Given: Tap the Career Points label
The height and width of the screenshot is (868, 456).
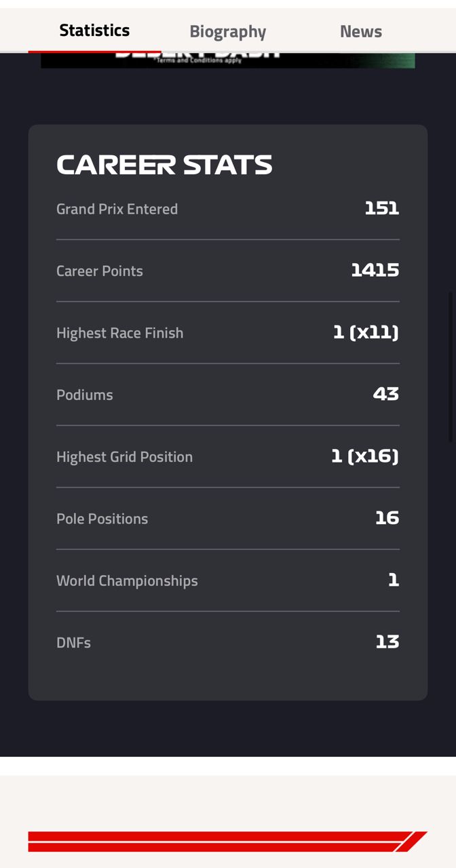Looking at the screenshot, I should (x=99, y=271).
